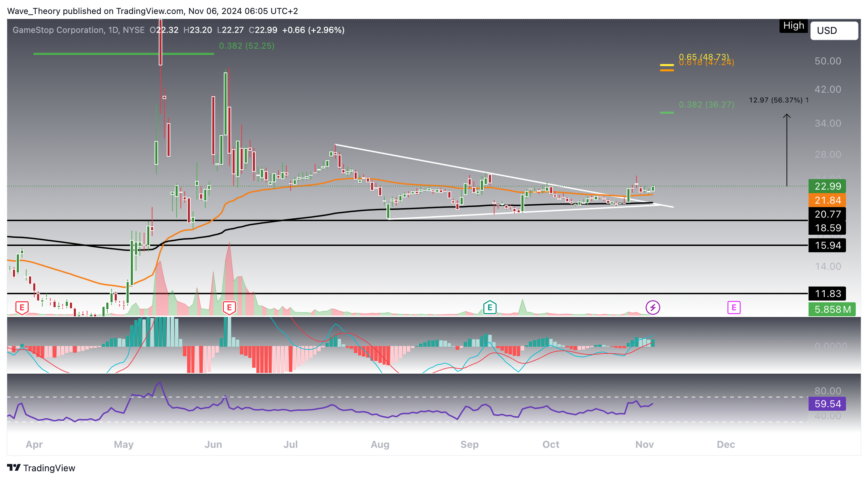
Task: Click the Jun label on time axis
Action: tap(213, 445)
